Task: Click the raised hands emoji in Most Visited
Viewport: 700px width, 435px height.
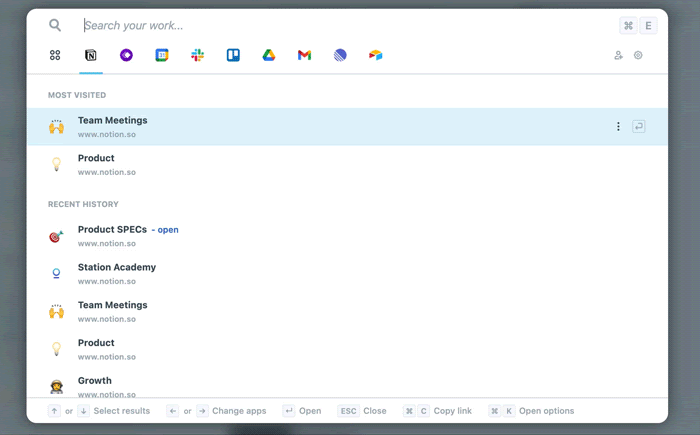Action: pos(56,127)
